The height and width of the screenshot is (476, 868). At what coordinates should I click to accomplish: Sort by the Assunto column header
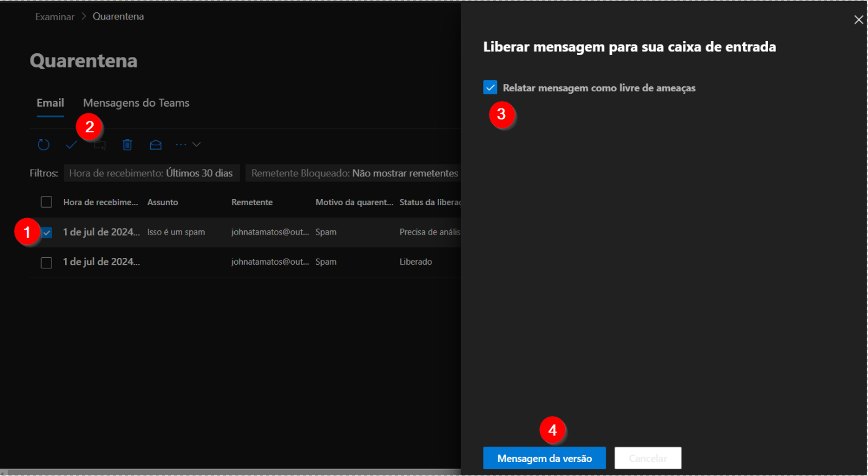tap(162, 202)
